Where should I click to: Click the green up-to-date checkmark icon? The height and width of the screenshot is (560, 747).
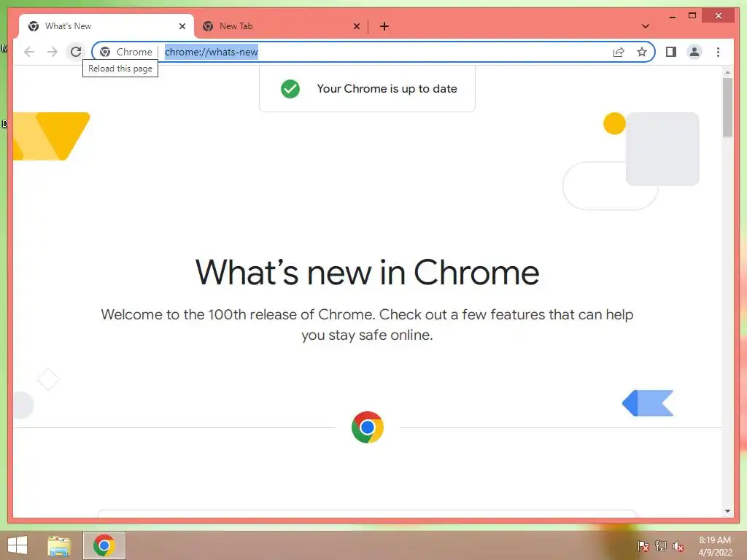click(x=290, y=88)
